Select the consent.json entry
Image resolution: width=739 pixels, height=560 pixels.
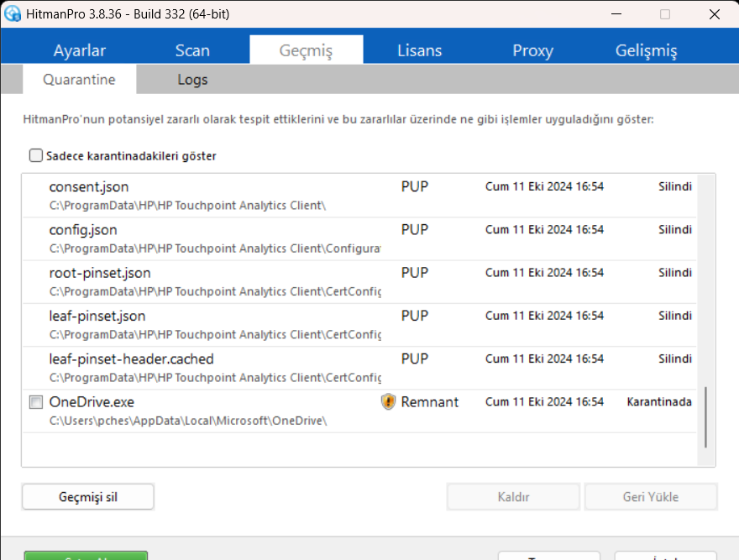(359, 196)
